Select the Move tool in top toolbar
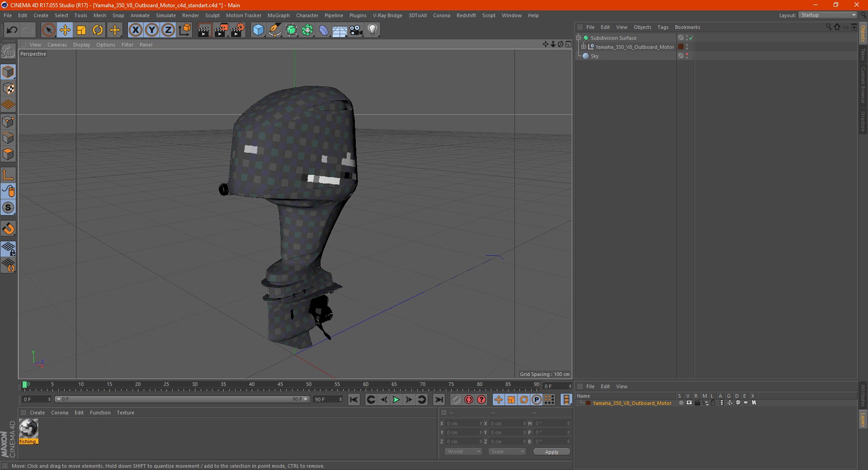 point(65,30)
